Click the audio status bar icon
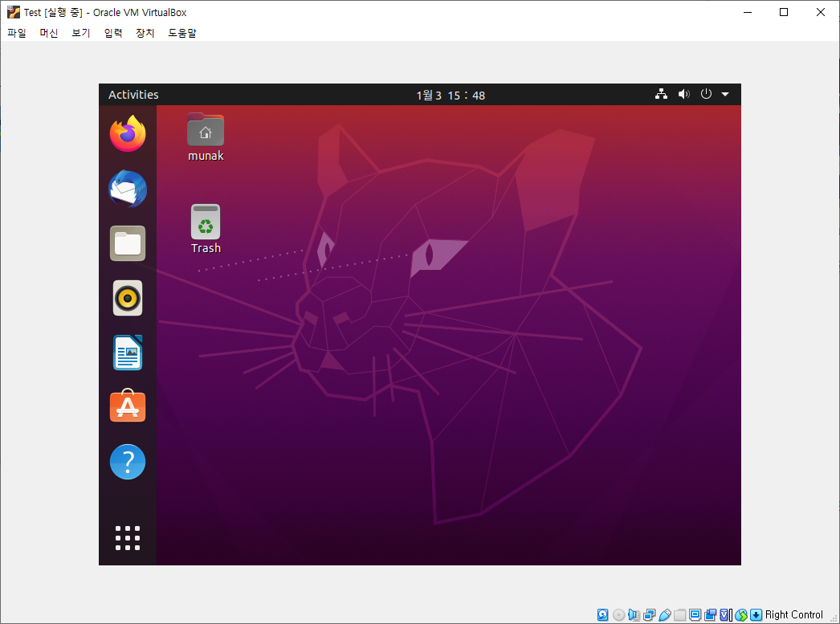The height and width of the screenshot is (624, 840). pos(634,615)
